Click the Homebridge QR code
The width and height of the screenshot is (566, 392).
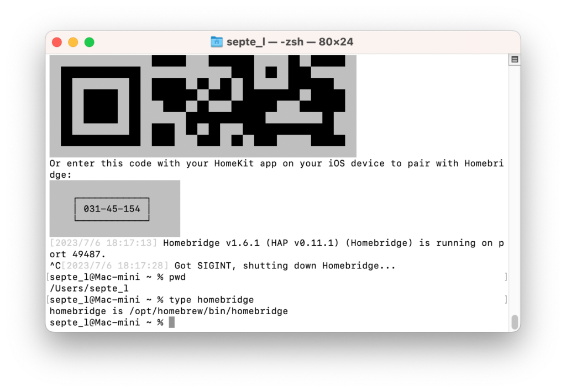point(203,105)
